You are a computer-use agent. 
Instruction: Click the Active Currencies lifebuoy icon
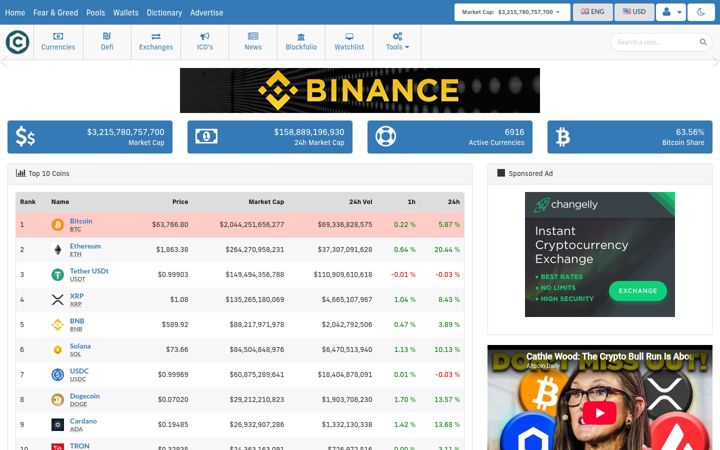[x=386, y=136]
